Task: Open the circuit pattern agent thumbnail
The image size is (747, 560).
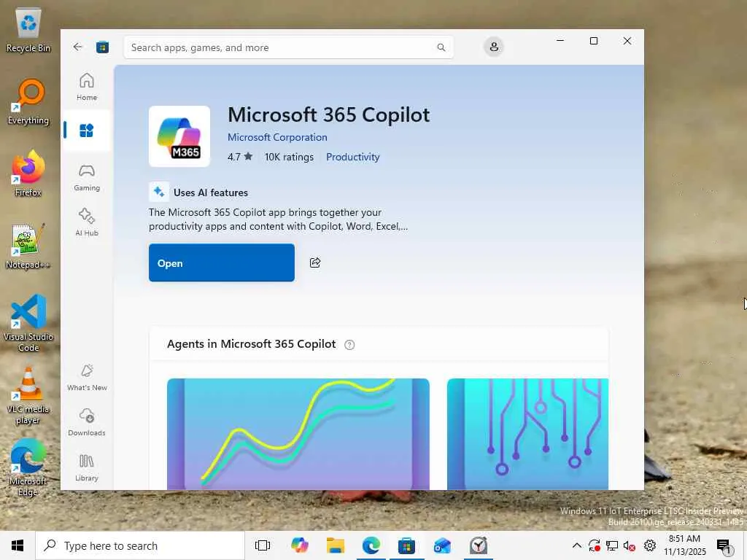Action: (x=528, y=434)
